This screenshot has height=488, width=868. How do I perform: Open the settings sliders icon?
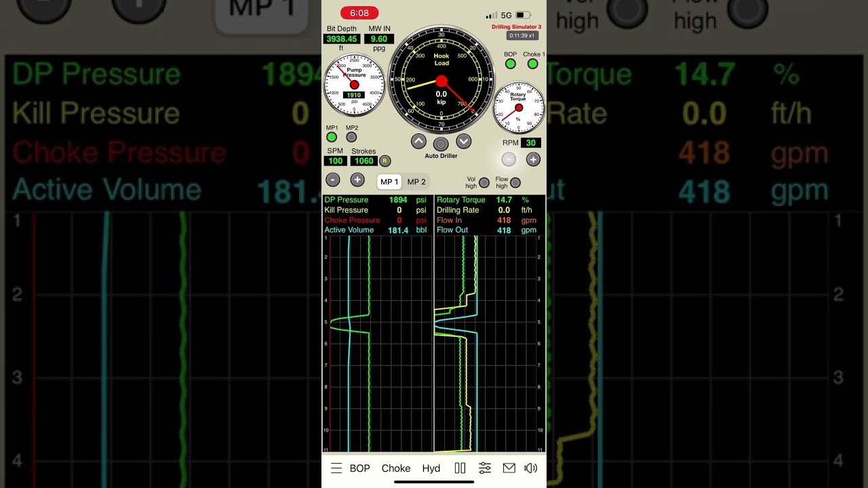coord(485,468)
